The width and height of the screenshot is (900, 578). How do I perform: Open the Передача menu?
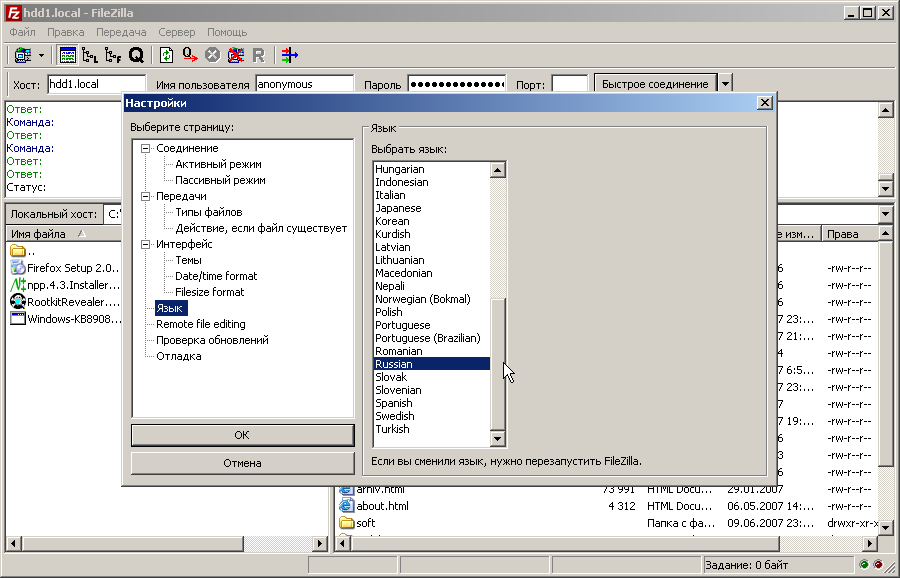(x=121, y=32)
